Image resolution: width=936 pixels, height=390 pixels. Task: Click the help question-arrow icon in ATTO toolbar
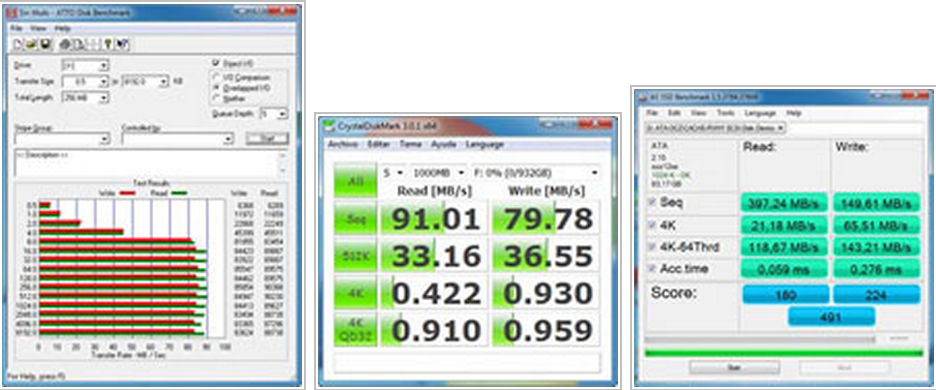point(122,44)
